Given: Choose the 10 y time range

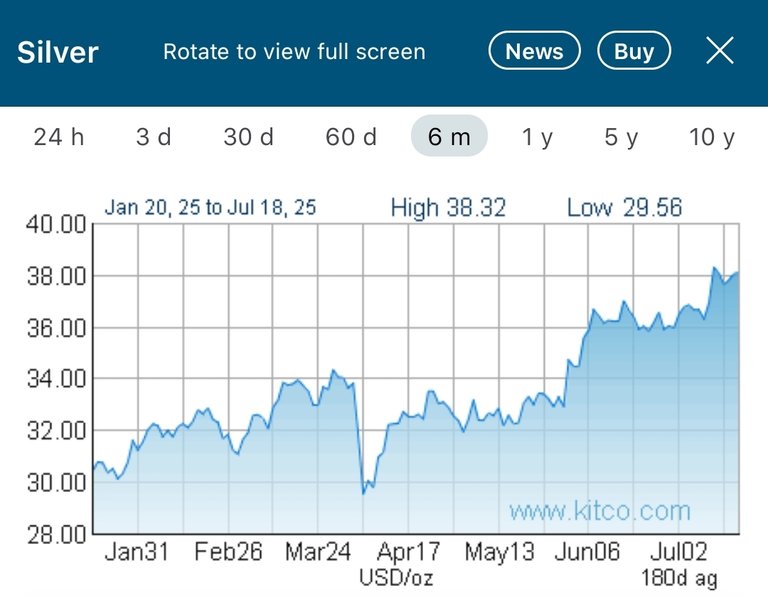Looking at the screenshot, I should pyautogui.click(x=712, y=137).
